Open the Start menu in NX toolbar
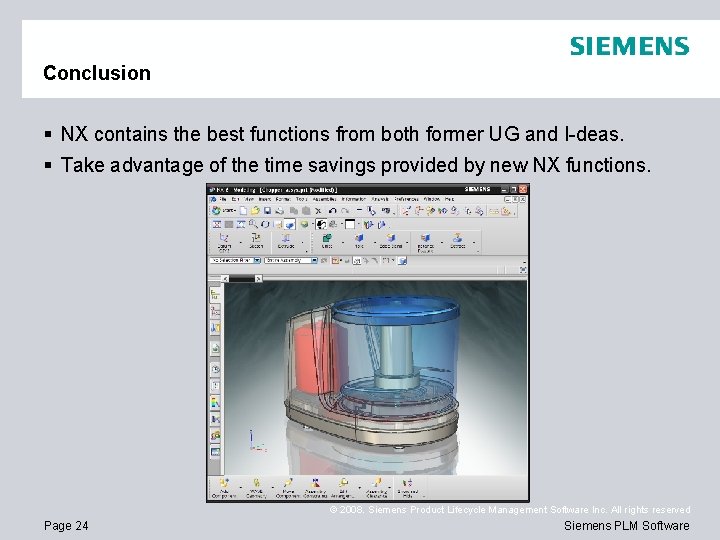This screenshot has width=720, height=540. tap(223, 211)
